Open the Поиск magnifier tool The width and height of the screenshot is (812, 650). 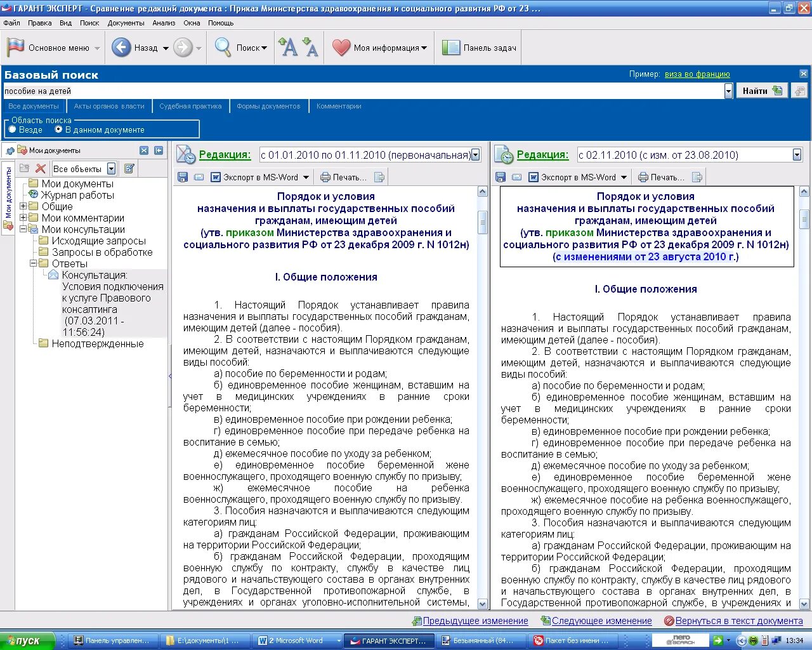pyautogui.click(x=223, y=48)
